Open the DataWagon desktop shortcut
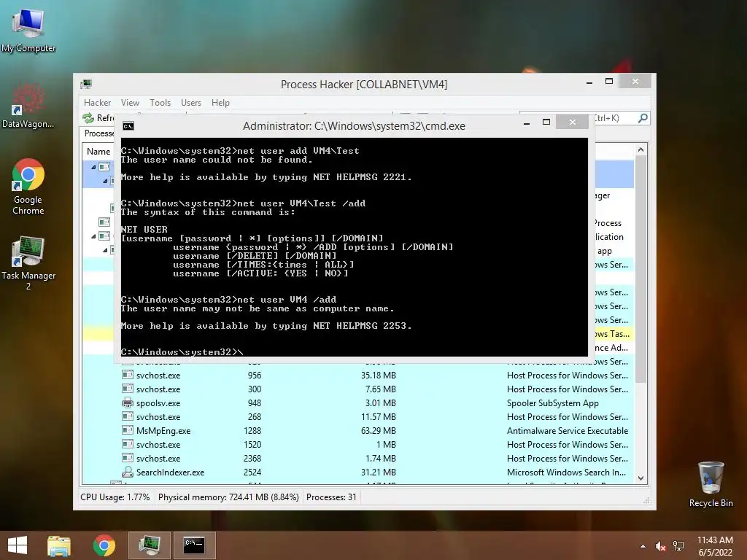The width and height of the screenshot is (747, 560). point(28,106)
